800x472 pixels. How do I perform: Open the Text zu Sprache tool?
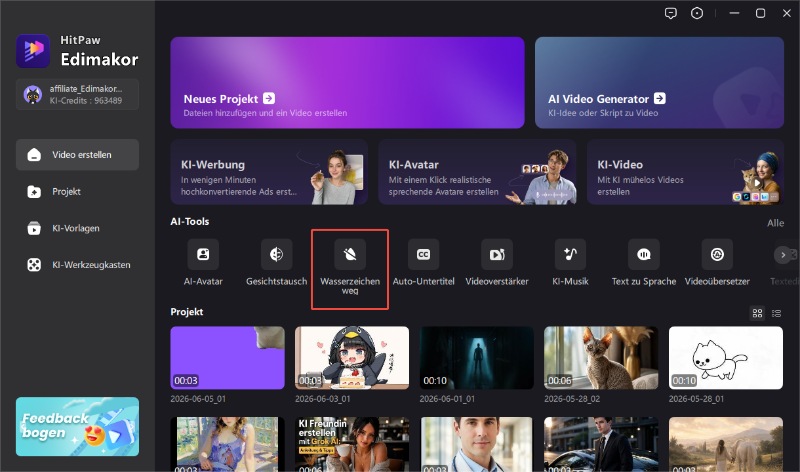coord(644,254)
